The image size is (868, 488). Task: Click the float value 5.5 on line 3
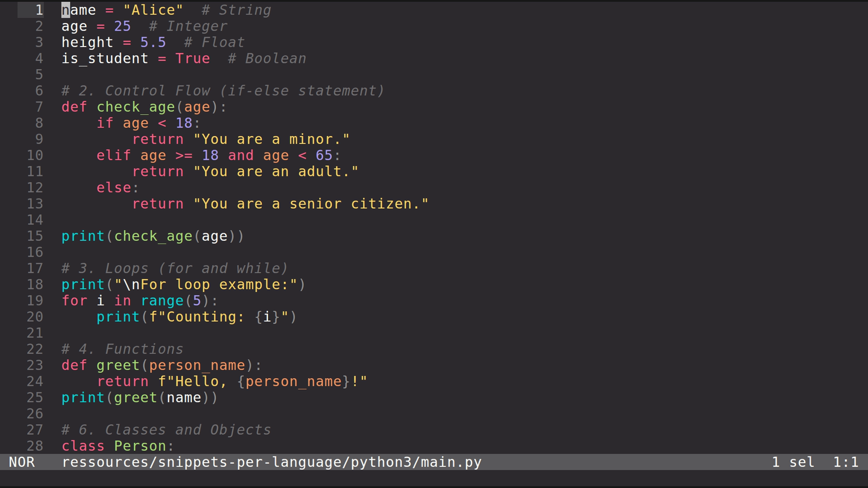click(153, 42)
